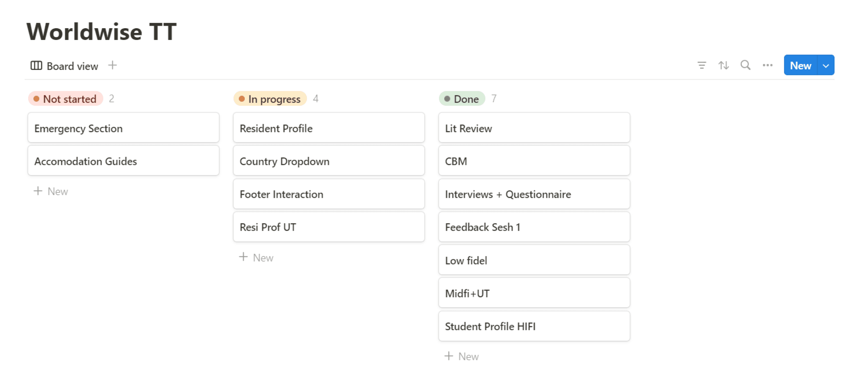Expand the New button dropdown arrow

click(826, 65)
